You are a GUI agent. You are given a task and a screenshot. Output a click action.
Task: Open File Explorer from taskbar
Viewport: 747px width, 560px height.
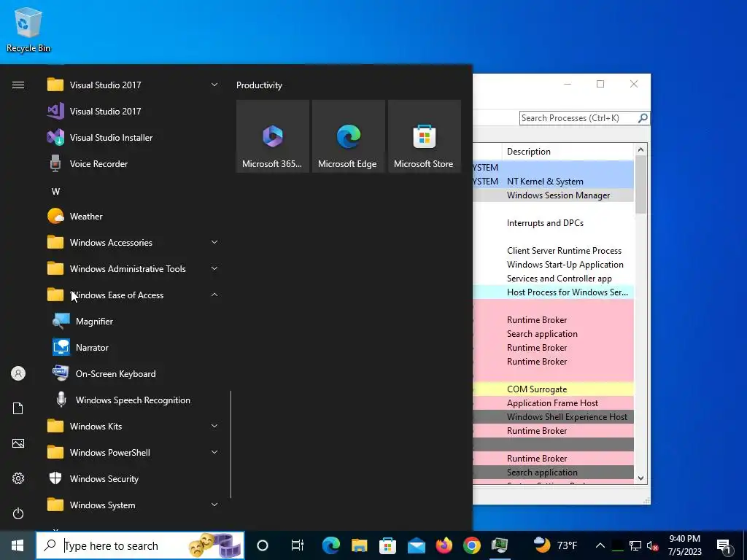(x=359, y=545)
